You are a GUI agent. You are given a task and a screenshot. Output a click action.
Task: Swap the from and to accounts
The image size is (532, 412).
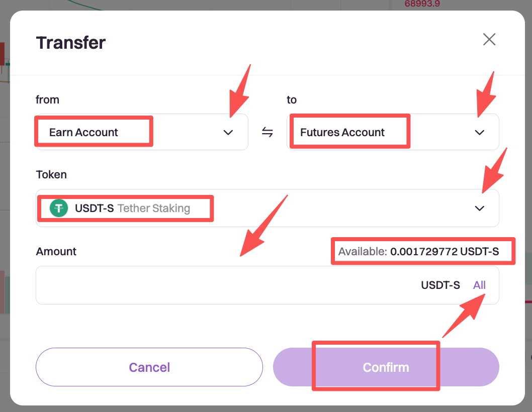[x=268, y=132]
